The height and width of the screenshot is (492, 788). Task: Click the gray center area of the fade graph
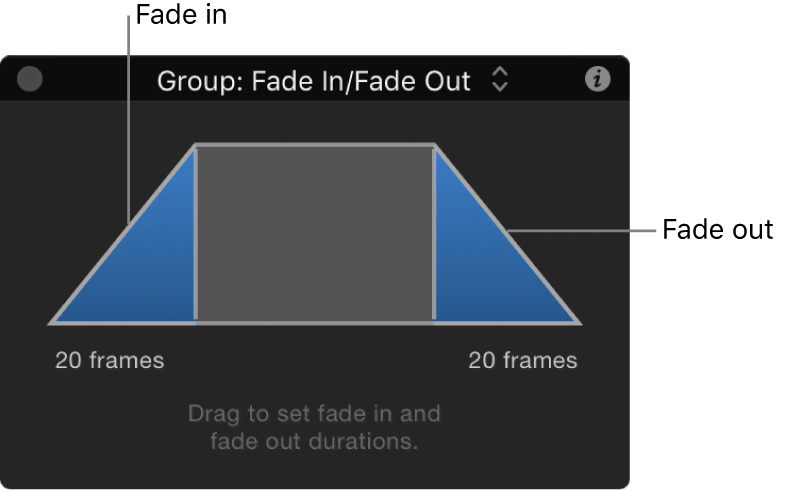click(314, 235)
